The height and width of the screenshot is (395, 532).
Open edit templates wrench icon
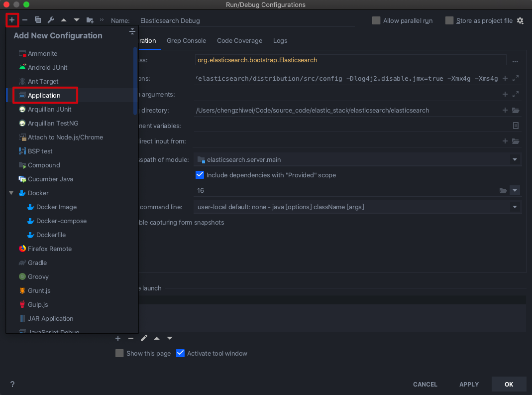[51, 20]
